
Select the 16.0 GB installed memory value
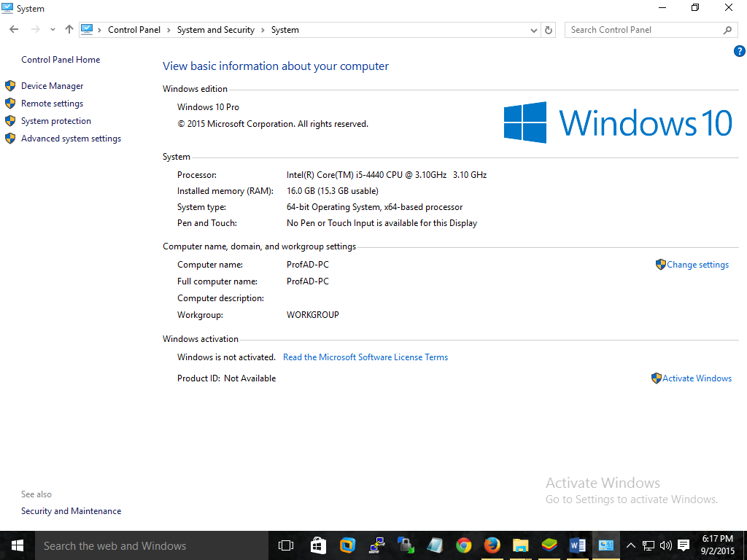333,191
